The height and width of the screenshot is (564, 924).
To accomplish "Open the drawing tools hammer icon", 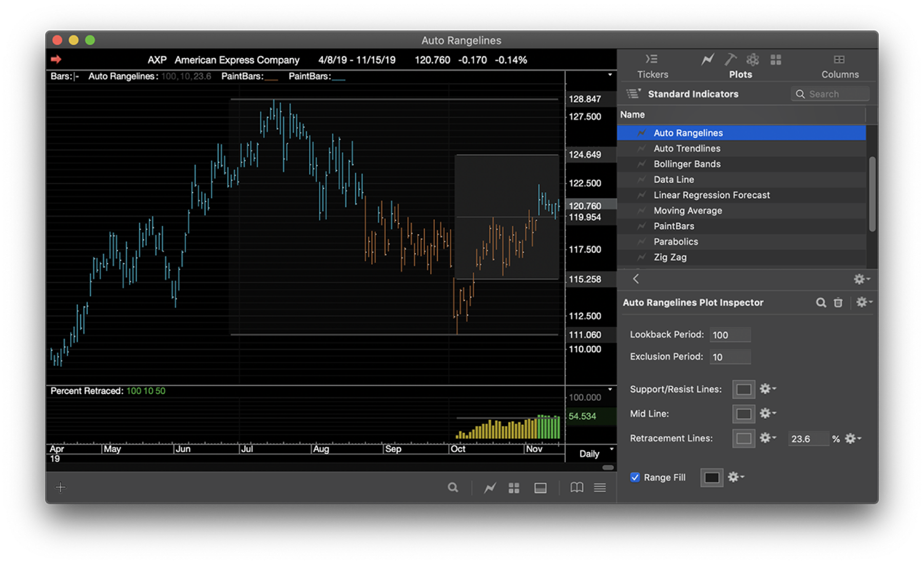I will [730, 59].
